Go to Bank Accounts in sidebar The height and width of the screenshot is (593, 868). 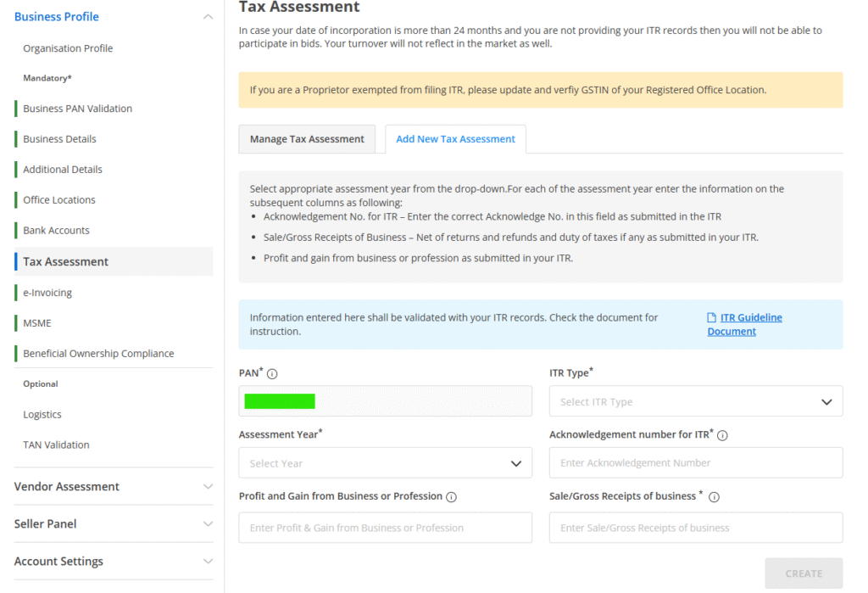pos(56,231)
